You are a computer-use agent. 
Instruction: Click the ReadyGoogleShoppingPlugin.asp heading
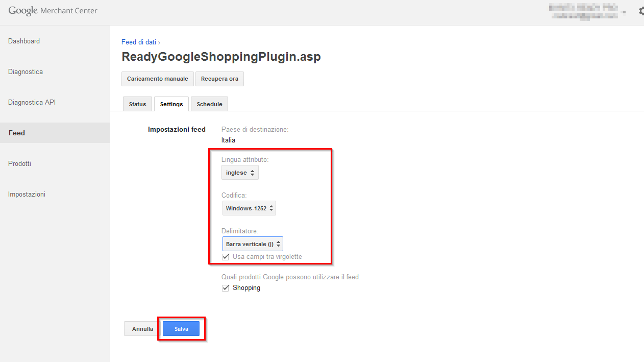(x=221, y=57)
